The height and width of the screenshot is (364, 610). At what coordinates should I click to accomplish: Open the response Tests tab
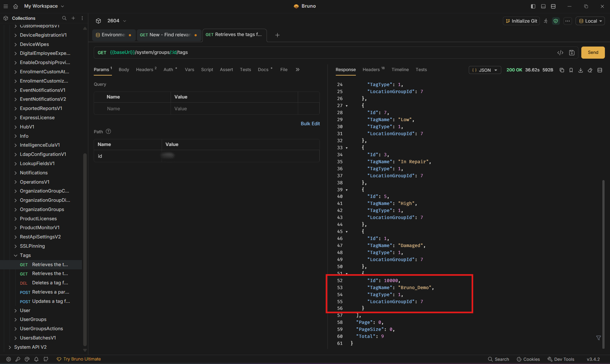coord(421,69)
